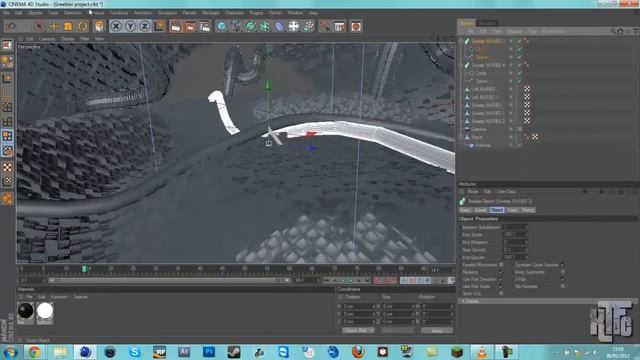
Task: Select the Move tool cross icon
Action: (53, 27)
